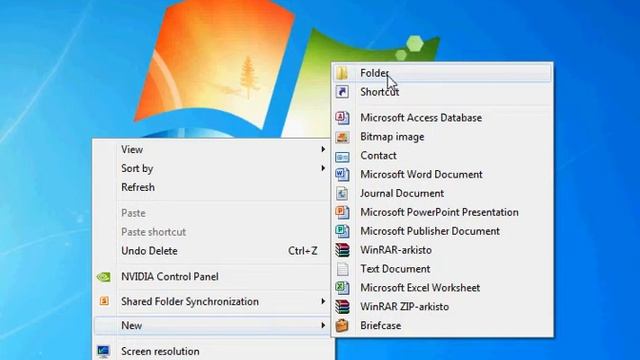Click the Briefcase icon
Image resolution: width=640 pixels, height=360 pixels.
pos(342,325)
